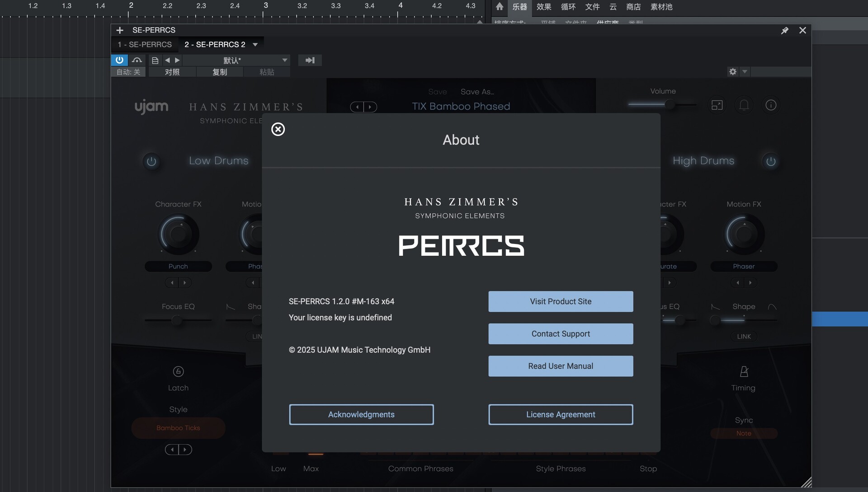868x492 pixels.
Task: Click the arrow-to-bar routing icon
Action: [310, 60]
